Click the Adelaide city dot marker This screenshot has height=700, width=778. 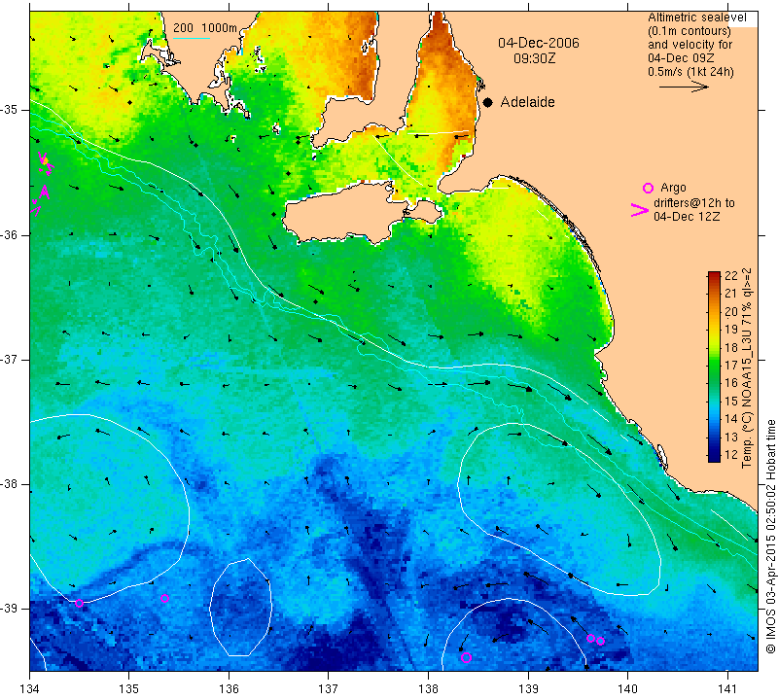point(488,102)
